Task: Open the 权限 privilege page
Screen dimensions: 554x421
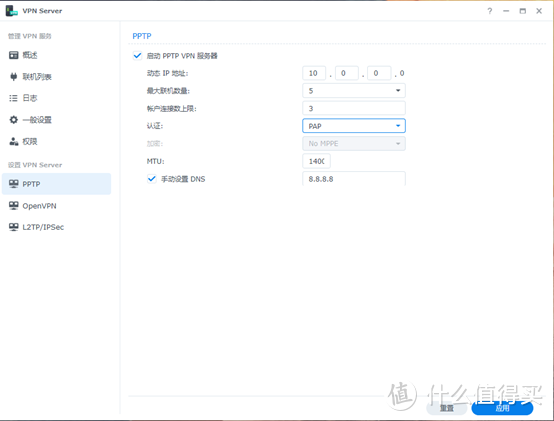Action: click(57, 142)
